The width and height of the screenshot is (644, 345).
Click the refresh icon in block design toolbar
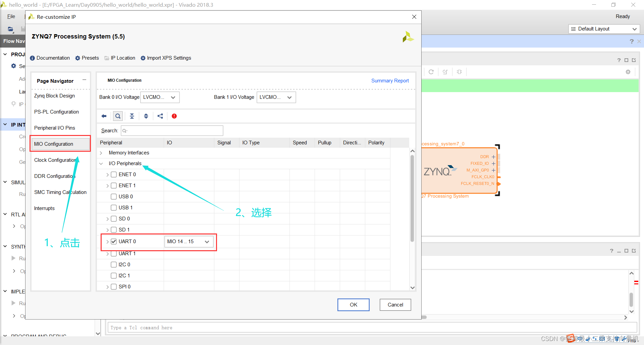pyautogui.click(x=431, y=72)
